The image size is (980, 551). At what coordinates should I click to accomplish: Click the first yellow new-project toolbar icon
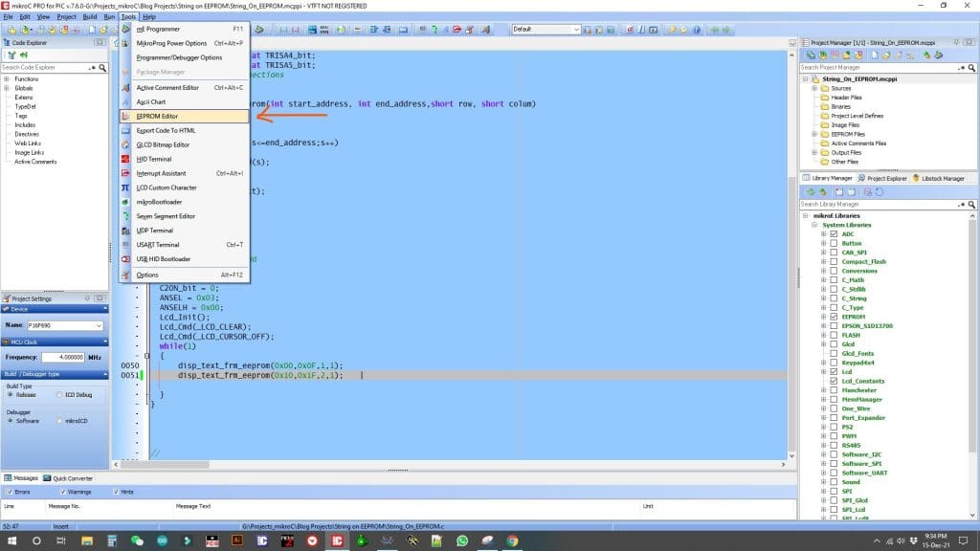pos(11,30)
